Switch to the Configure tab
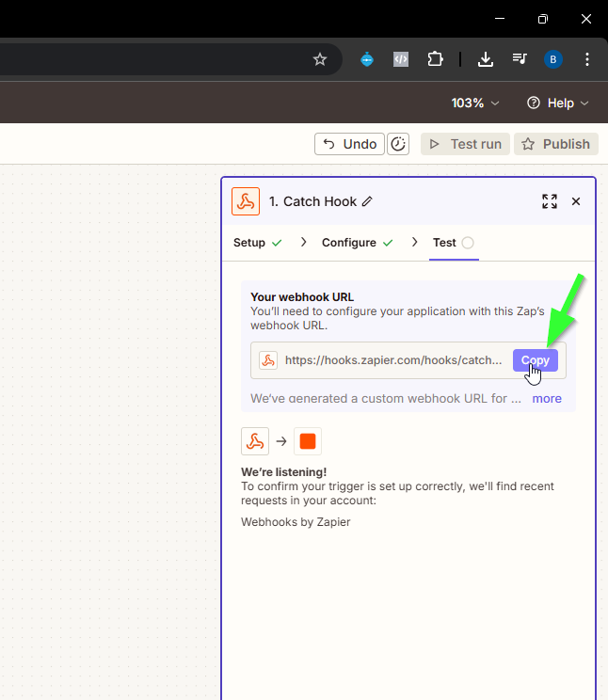Image resolution: width=608 pixels, height=700 pixels. coord(358,243)
